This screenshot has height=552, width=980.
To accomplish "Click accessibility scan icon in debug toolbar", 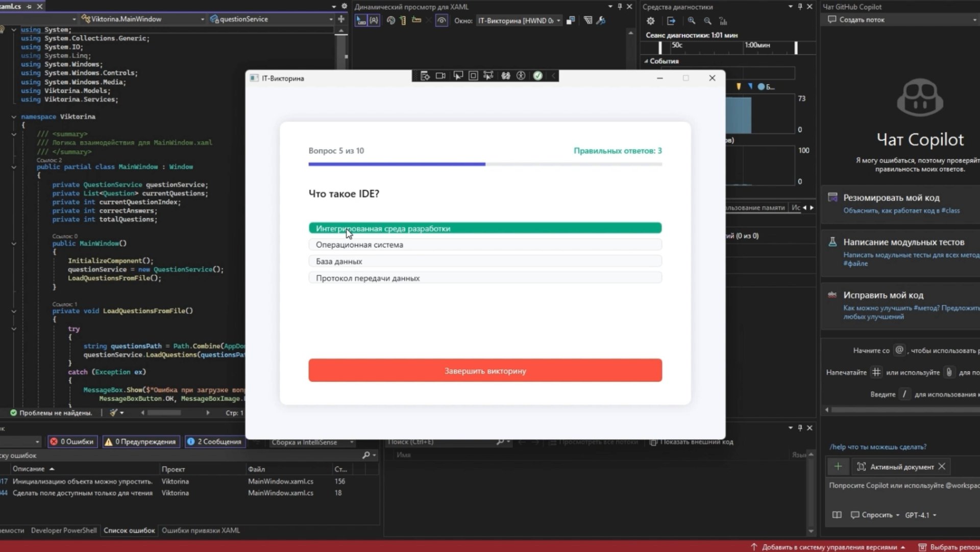I will [x=521, y=76].
